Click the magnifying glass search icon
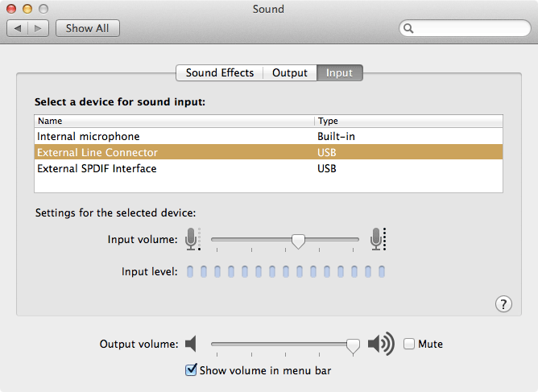538x392 pixels. 408,28
